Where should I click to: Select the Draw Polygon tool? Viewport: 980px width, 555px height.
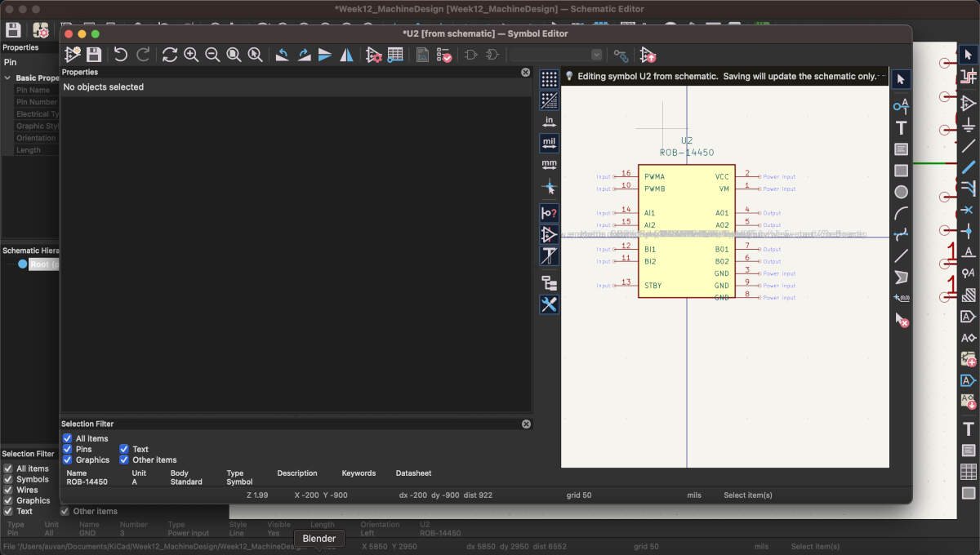(x=901, y=277)
